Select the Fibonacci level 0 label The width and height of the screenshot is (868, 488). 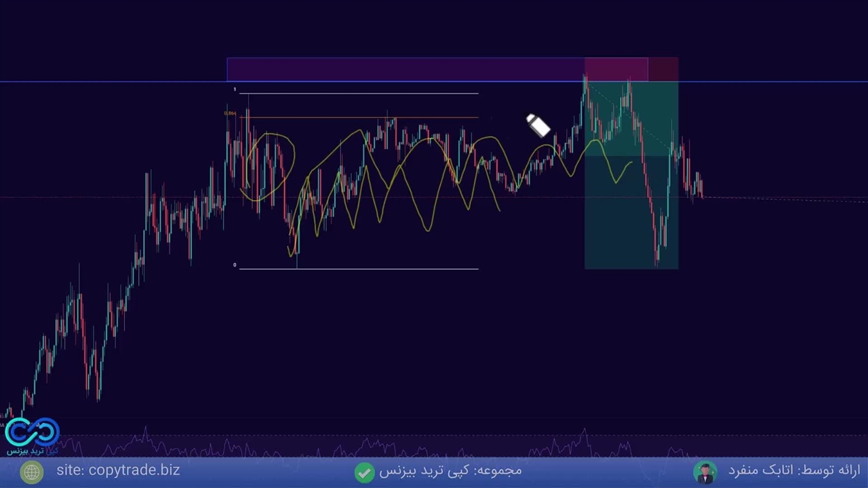tap(235, 265)
